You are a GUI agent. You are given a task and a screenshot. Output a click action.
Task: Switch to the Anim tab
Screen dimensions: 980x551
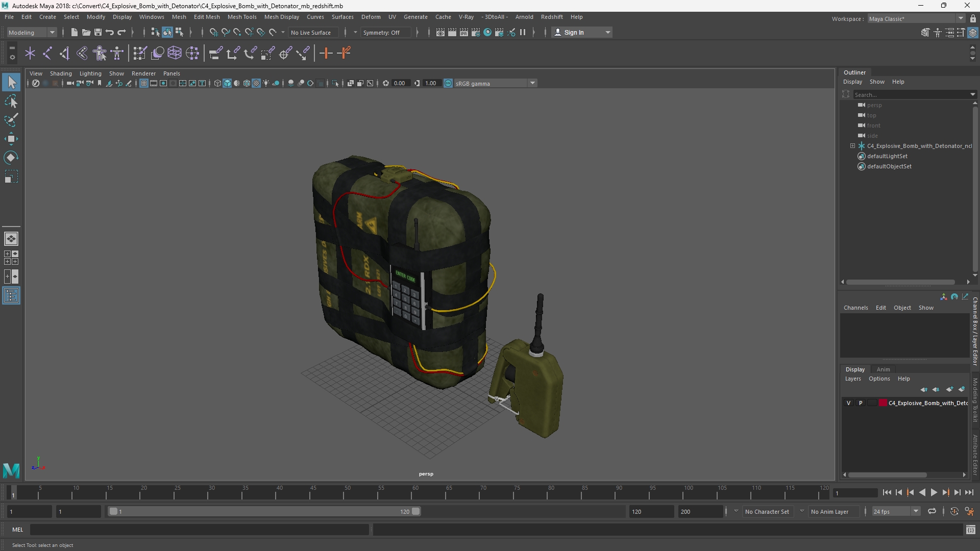point(883,369)
